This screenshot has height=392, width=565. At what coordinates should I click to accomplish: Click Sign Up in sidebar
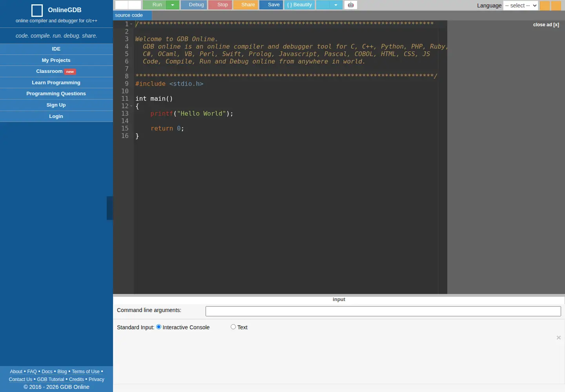[x=56, y=105]
